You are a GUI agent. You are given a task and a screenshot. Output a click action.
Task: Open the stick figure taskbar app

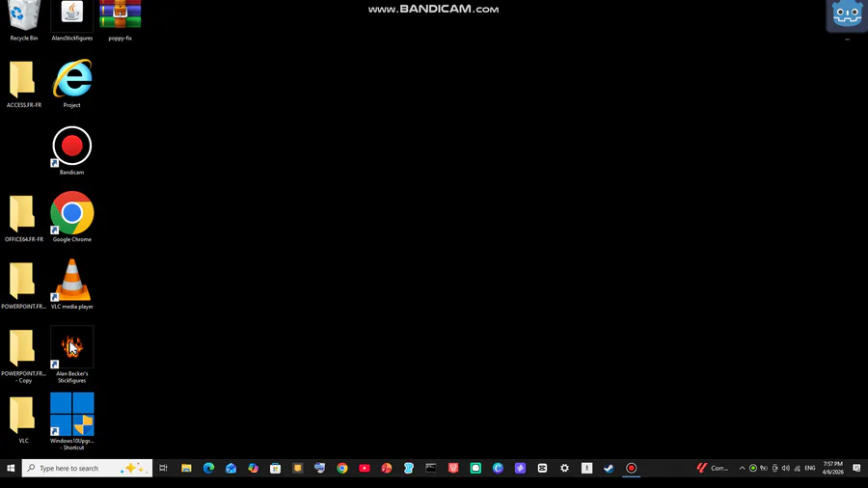click(586, 468)
